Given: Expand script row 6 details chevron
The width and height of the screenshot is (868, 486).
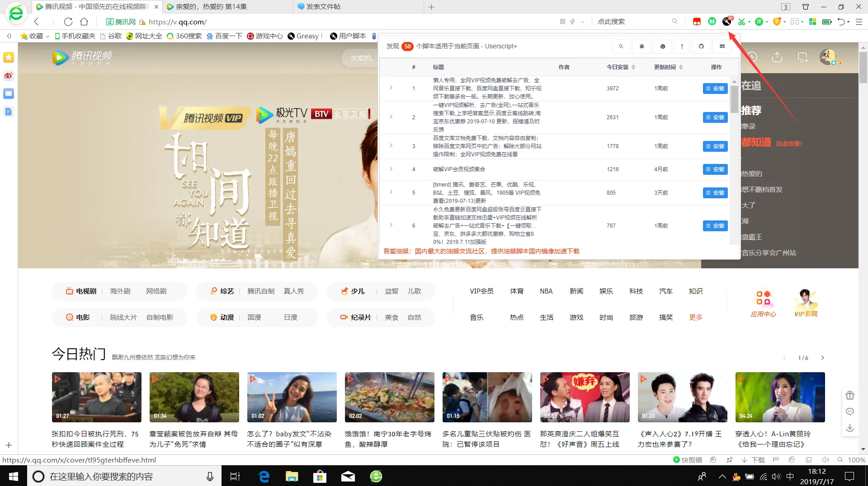Looking at the screenshot, I should [391, 225].
